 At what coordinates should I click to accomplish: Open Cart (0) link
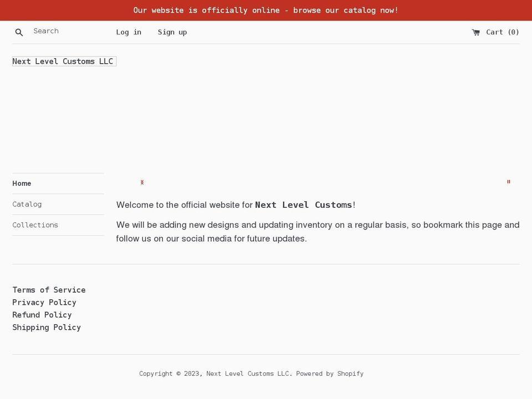pyautogui.click(x=495, y=32)
